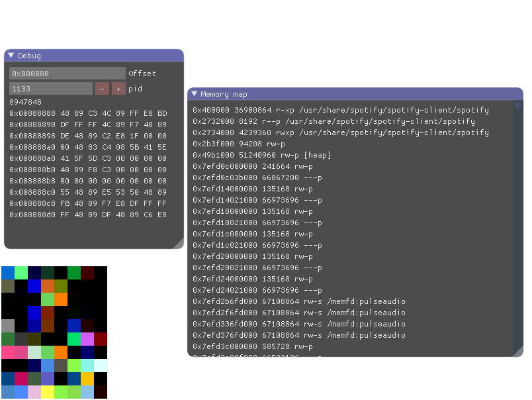Select pulseaudio entry 0x7efd336fd000

(299, 324)
